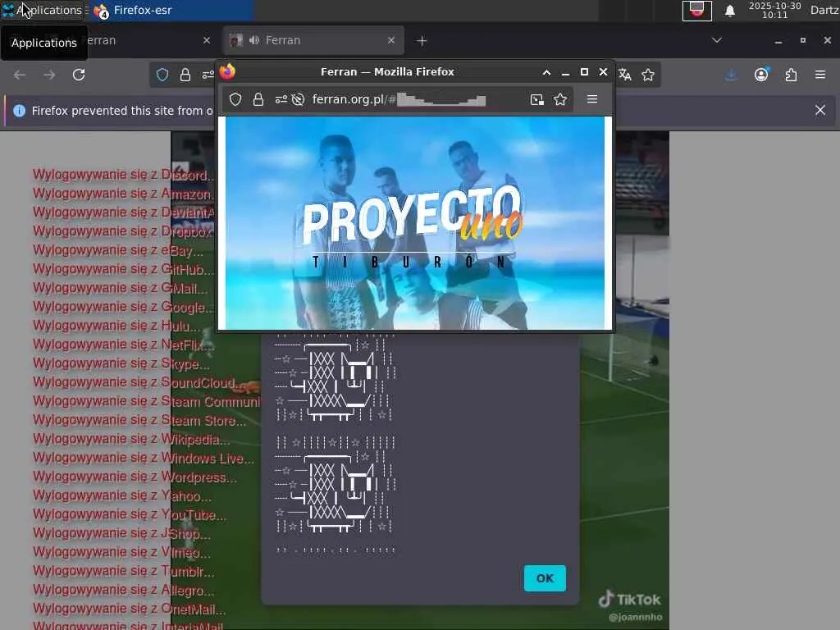Click 'Wylogowywanie się z Yahoo...' text
This screenshot has height=630, width=840.
pyautogui.click(x=122, y=496)
